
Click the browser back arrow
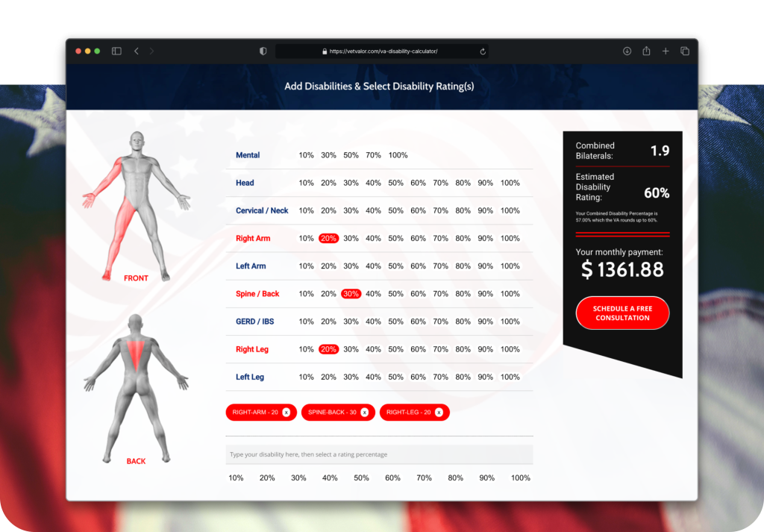coord(137,51)
